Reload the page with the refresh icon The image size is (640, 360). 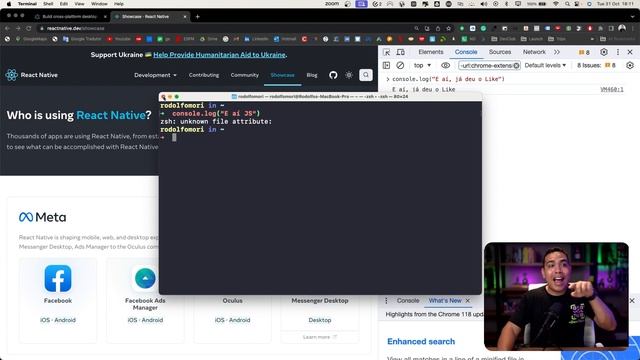pyautogui.click(x=29, y=28)
